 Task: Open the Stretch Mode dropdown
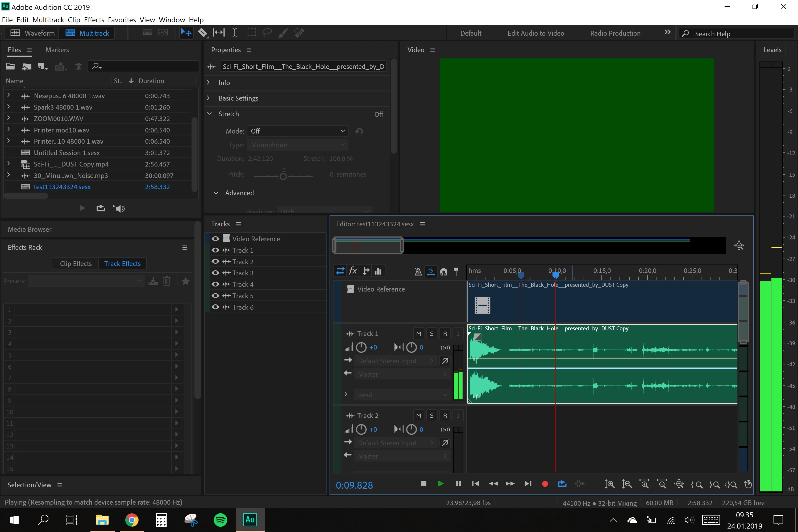297,131
